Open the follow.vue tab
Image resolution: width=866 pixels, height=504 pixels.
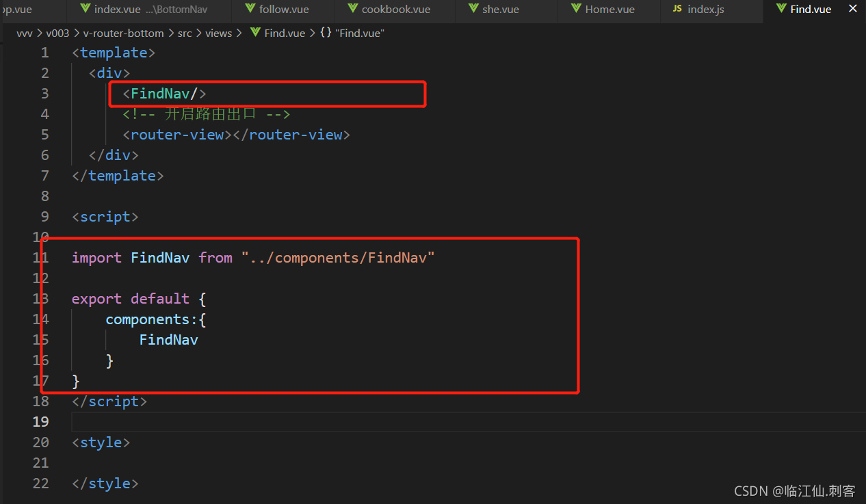coord(283,10)
